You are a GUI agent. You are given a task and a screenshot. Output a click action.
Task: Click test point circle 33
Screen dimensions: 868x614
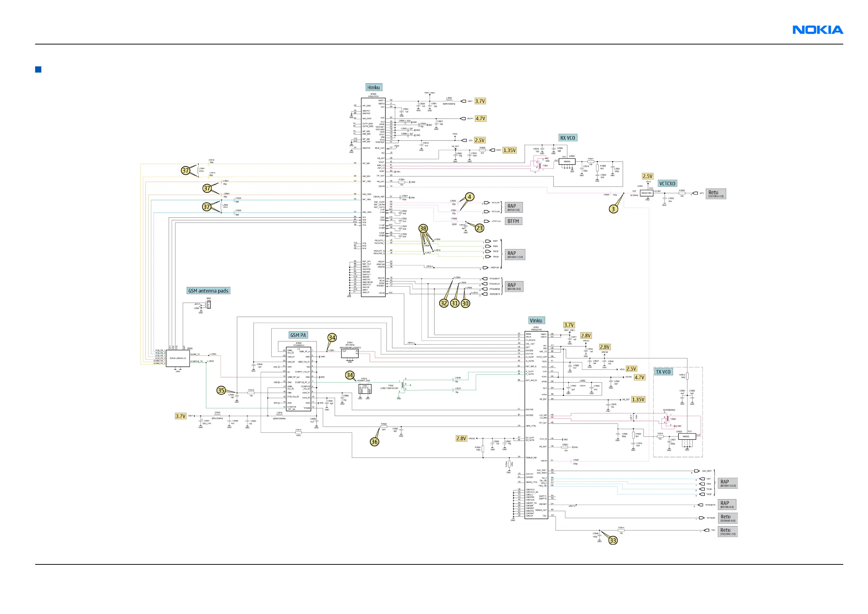coord(613,541)
